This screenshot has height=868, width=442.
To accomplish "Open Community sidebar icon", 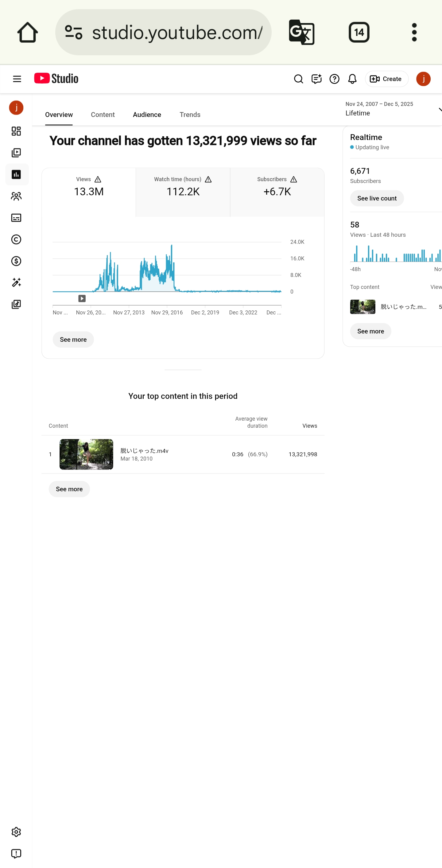I will [16, 196].
